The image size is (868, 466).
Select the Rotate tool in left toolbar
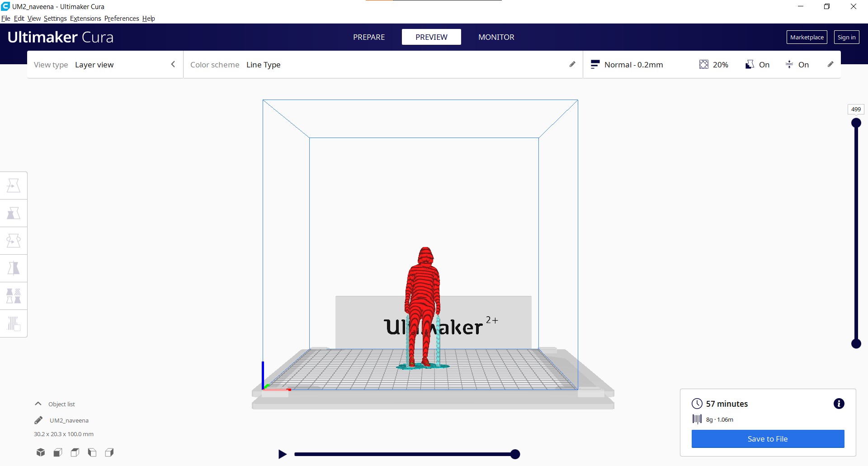(14, 241)
